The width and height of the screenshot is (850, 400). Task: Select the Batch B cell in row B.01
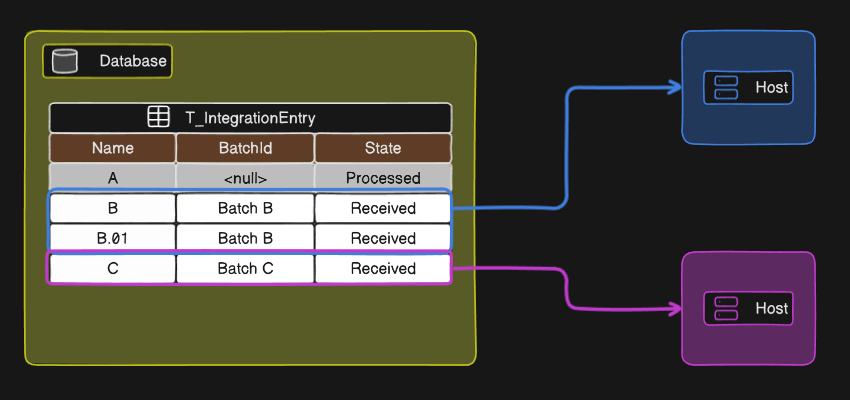click(245, 238)
